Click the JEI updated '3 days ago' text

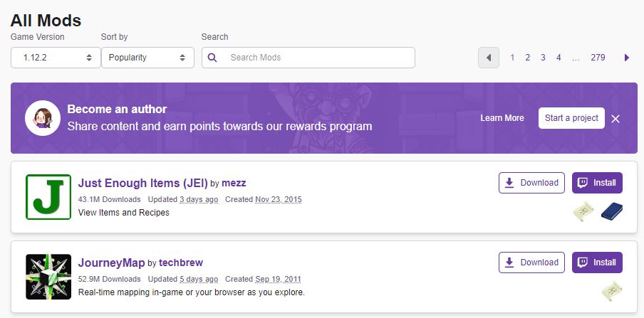(199, 199)
